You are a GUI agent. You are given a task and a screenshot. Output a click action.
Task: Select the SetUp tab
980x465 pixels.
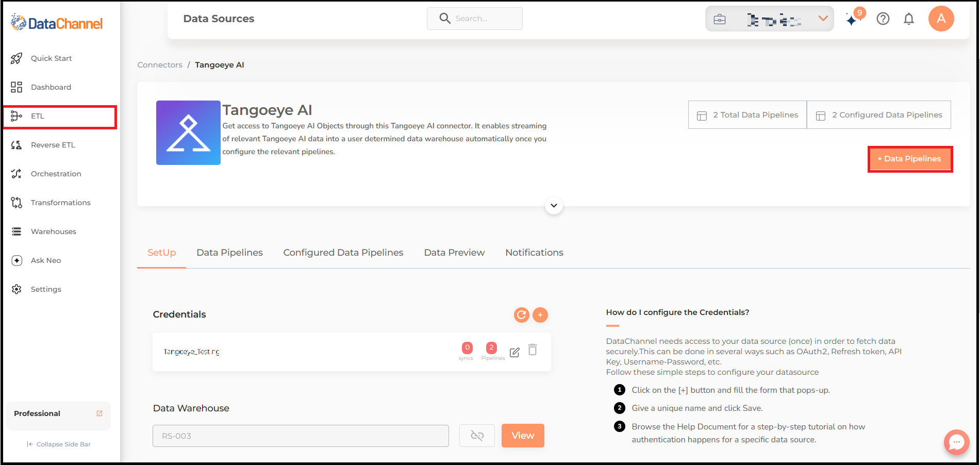(161, 253)
